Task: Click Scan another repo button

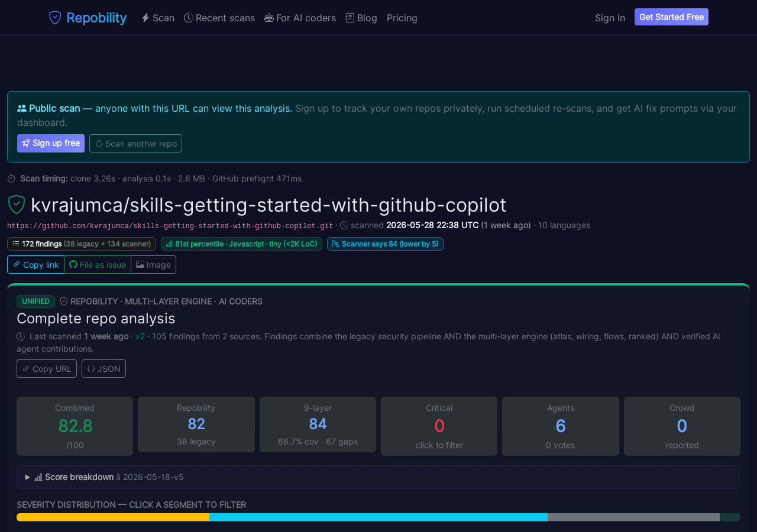Action: click(x=135, y=143)
